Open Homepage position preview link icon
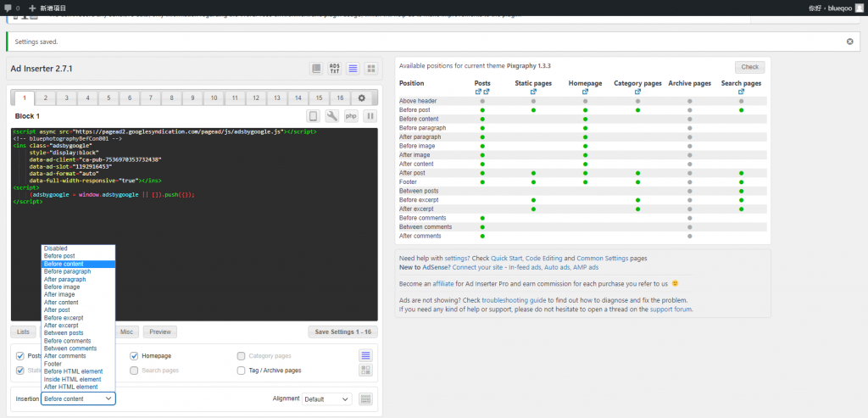 (585, 92)
